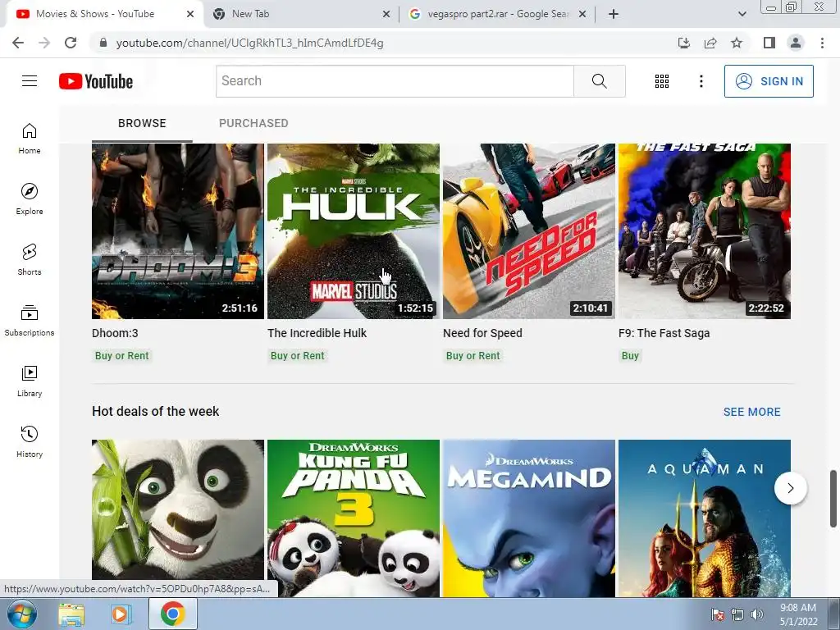Image resolution: width=840 pixels, height=630 pixels.
Task: Open the Megamind poster
Action: 529,518
